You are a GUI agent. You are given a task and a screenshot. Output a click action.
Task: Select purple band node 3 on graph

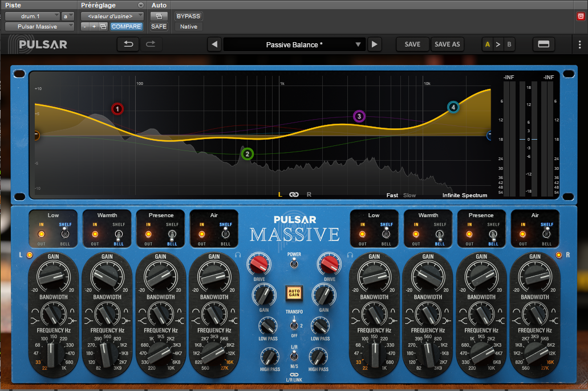pyautogui.click(x=359, y=117)
